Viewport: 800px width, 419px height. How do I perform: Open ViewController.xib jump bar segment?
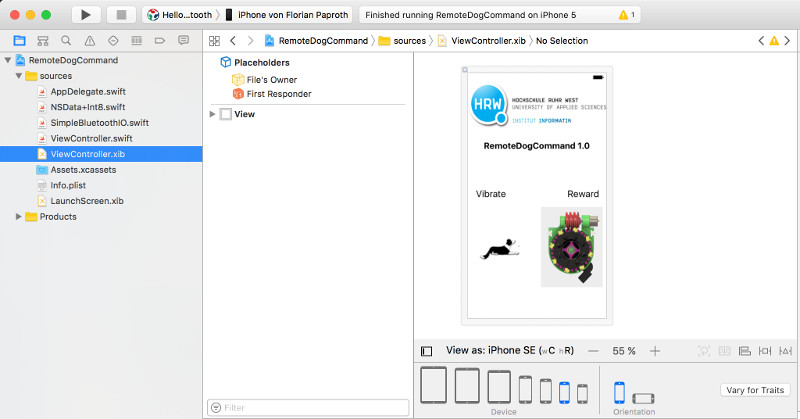[x=482, y=41]
